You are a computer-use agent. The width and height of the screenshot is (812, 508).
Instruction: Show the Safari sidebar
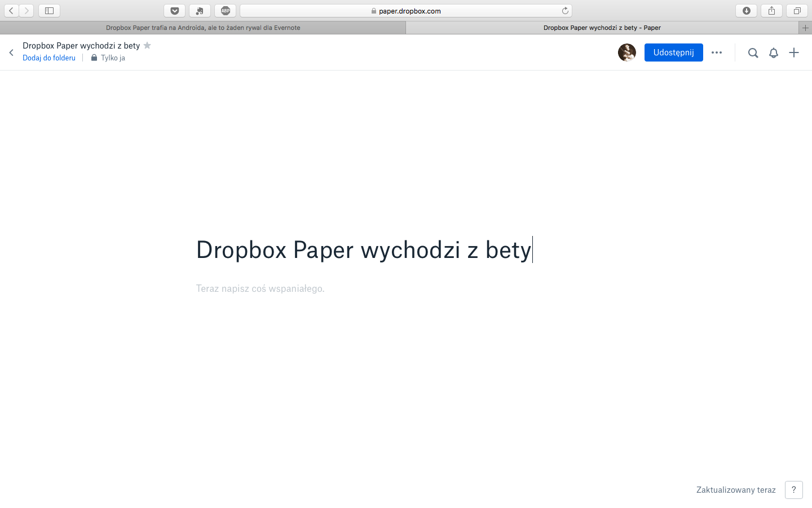(49, 11)
